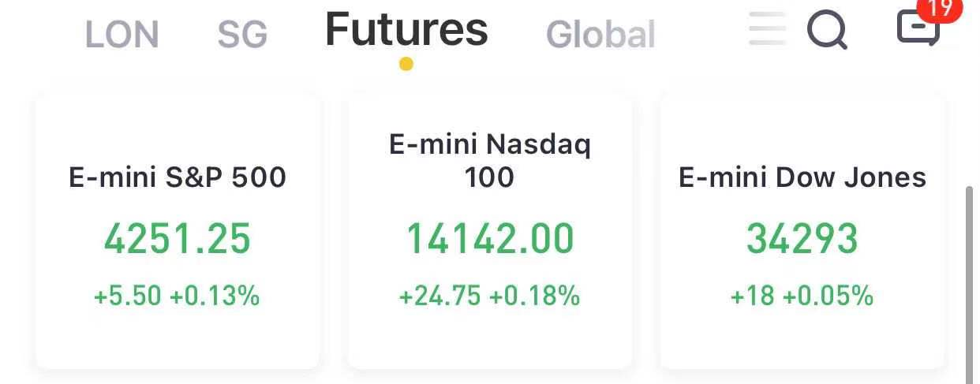Image resolution: width=980 pixels, height=384 pixels.
Task: Click the +5.50 +0.13% change text
Action: pos(177,296)
